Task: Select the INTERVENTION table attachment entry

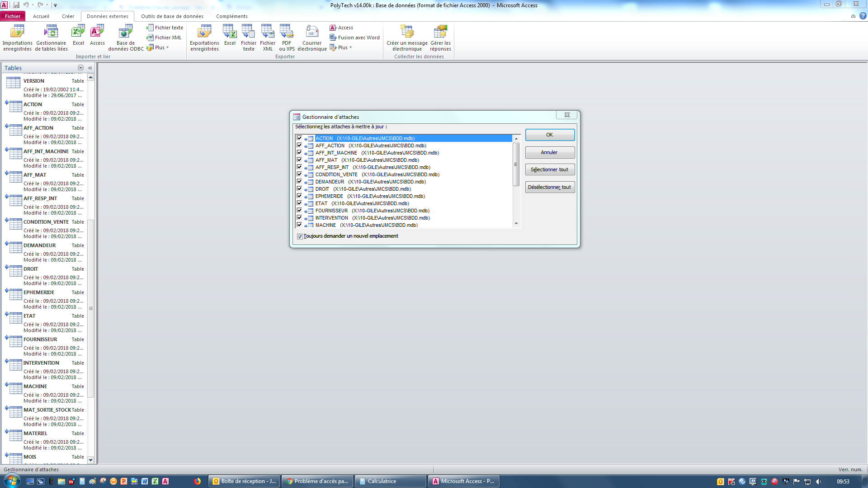Action: (373, 217)
